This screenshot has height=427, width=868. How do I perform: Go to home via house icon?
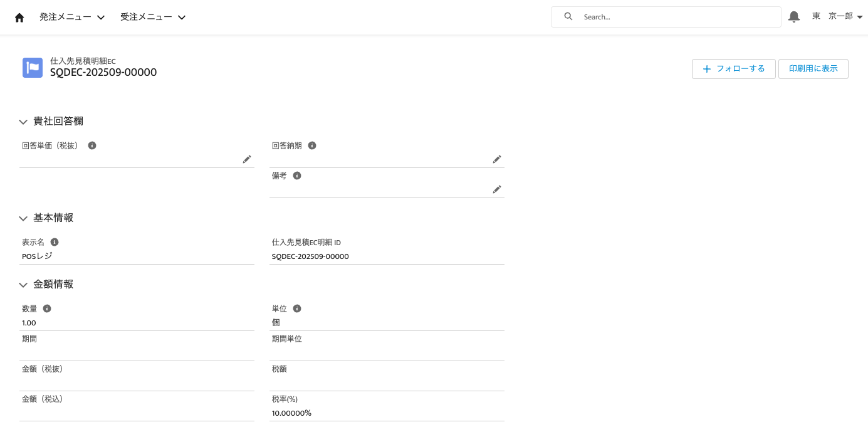19,18
